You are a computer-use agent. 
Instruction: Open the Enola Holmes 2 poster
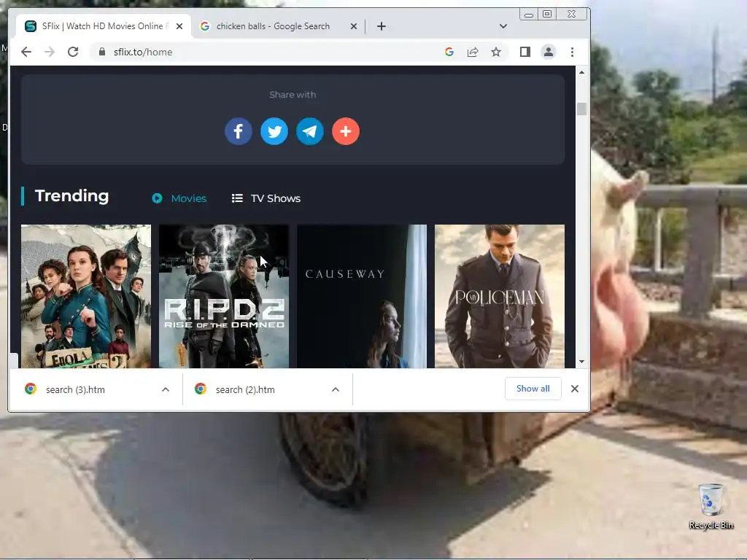[86, 296]
